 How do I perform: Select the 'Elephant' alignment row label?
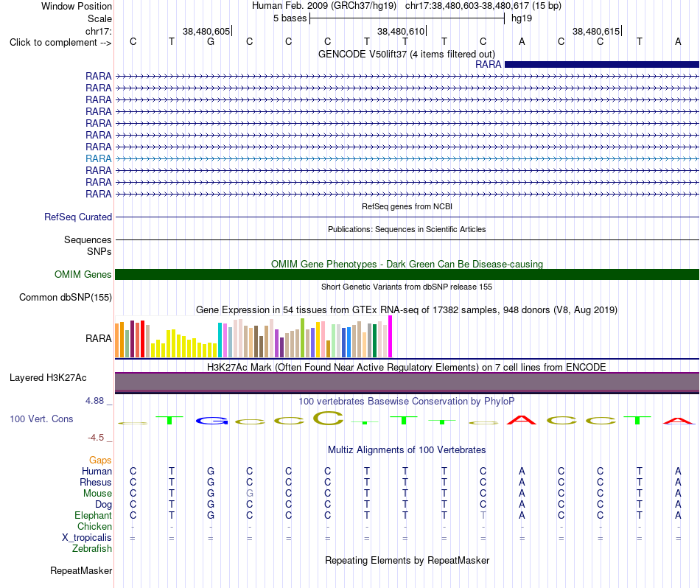[x=93, y=515]
